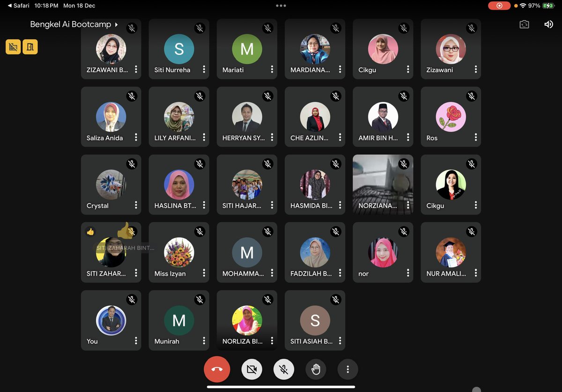Click muted mic icon on Munirah tile
The width and height of the screenshot is (562, 392).
point(200,300)
